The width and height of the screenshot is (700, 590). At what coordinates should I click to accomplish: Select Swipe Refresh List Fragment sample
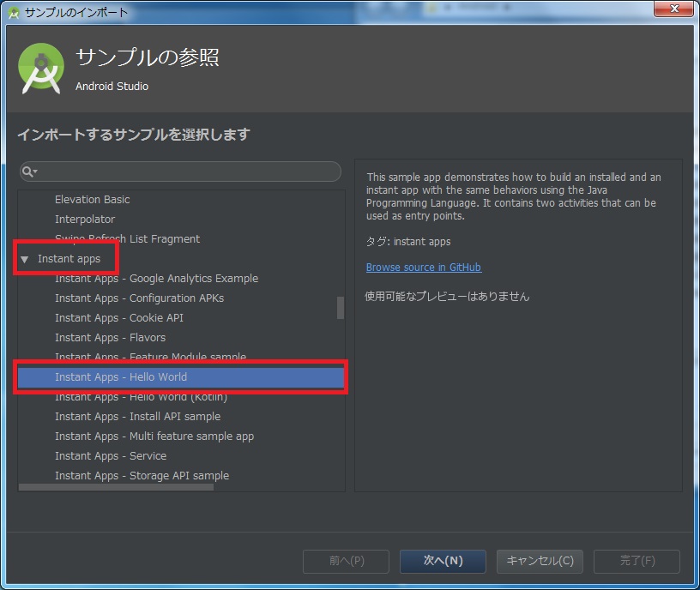(127, 238)
